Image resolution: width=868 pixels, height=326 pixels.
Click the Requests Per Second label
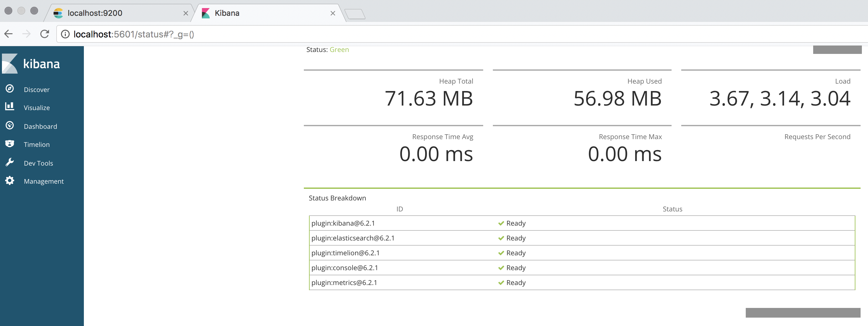(x=817, y=137)
